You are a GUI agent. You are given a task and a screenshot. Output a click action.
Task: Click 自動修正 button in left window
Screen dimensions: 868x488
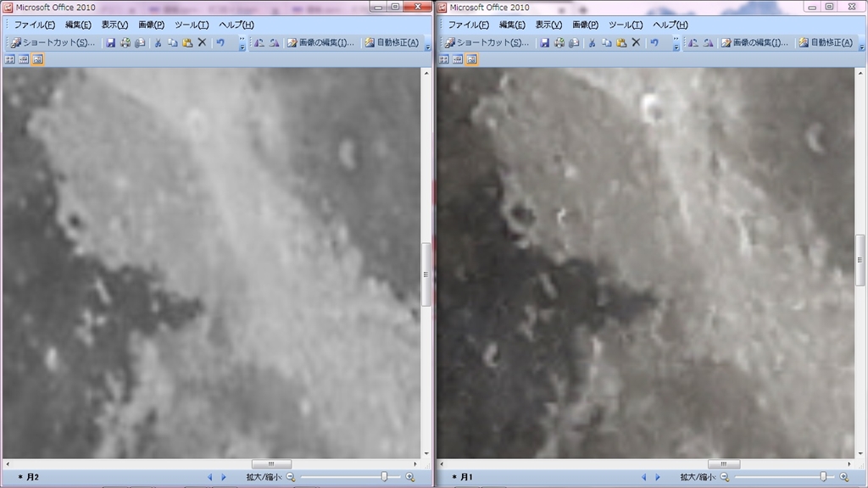coord(392,42)
